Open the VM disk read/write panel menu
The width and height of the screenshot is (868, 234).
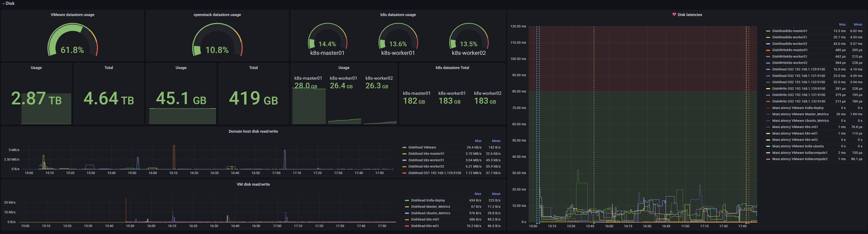pos(253,184)
